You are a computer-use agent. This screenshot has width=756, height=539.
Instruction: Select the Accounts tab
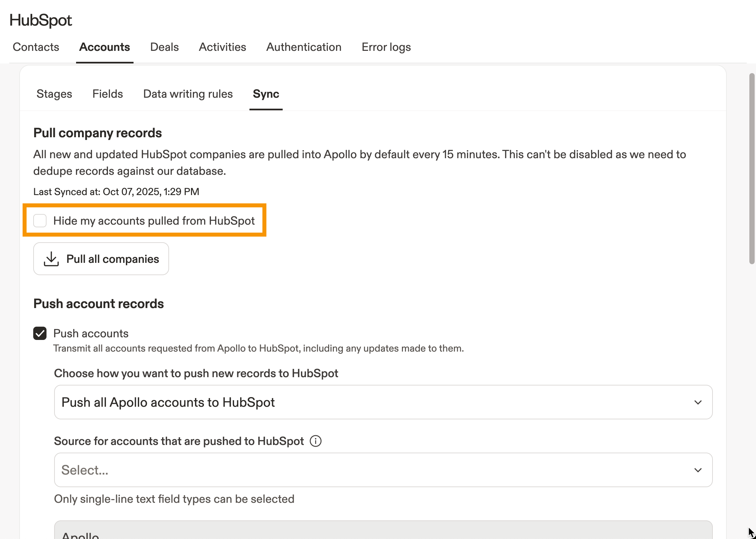point(104,47)
